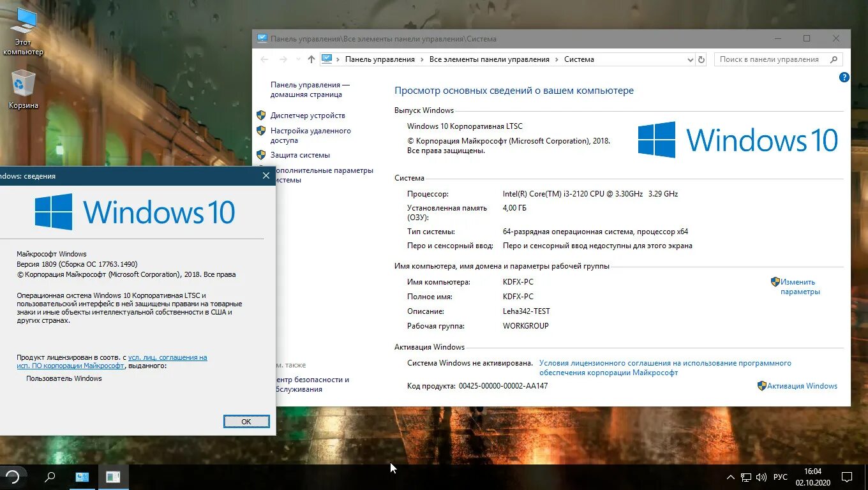Go back with the left arrow button
The image size is (868, 490).
(x=264, y=59)
